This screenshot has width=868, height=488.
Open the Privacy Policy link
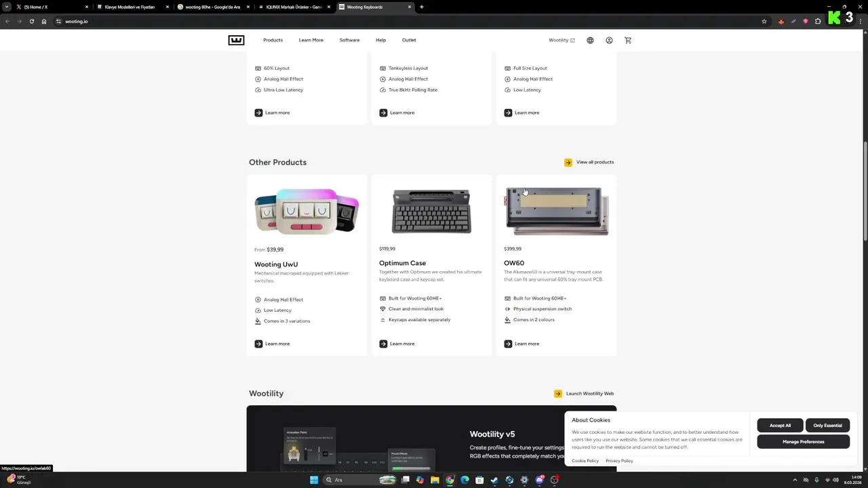(x=619, y=461)
